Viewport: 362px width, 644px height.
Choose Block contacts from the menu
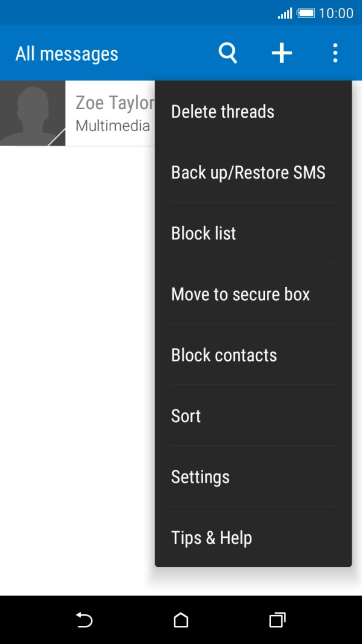(x=224, y=355)
